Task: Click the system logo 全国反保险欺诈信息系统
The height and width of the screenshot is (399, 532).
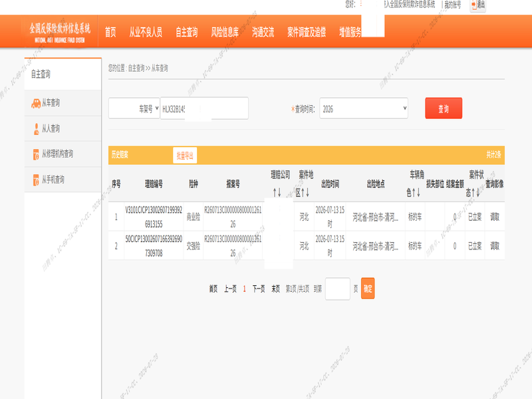Action: (60, 32)
